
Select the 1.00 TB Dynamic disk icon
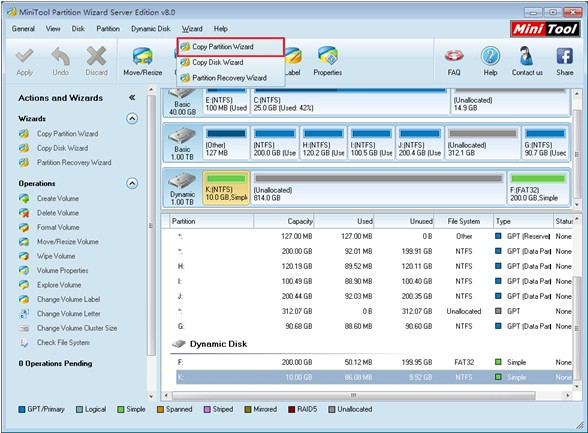(182, 181)
